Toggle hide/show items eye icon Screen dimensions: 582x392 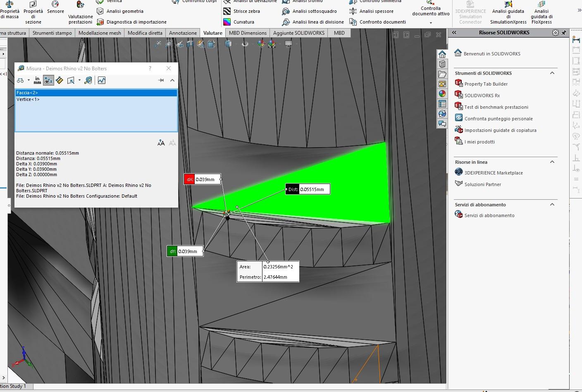coord(245,44)
